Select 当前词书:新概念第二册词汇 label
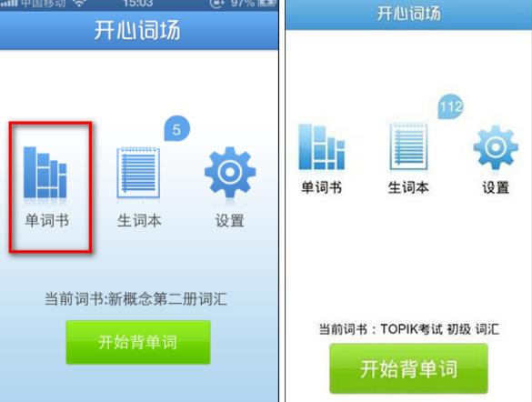This screenshot has height=402, width=532. pyautogui.click(x=136, y=299)
